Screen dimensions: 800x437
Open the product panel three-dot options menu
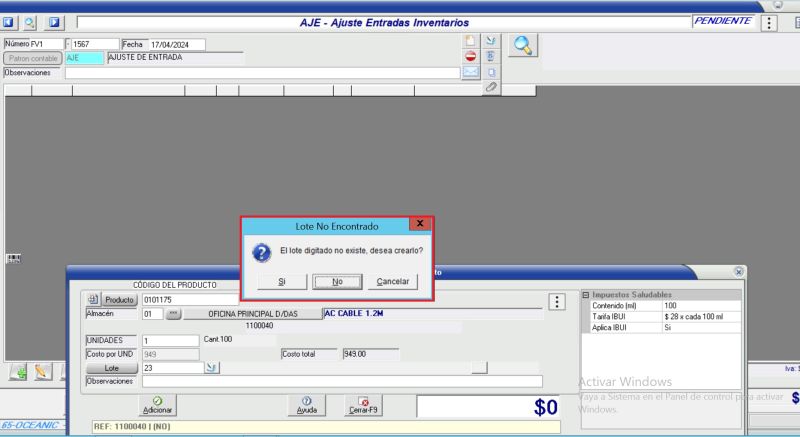coord(556,302)
